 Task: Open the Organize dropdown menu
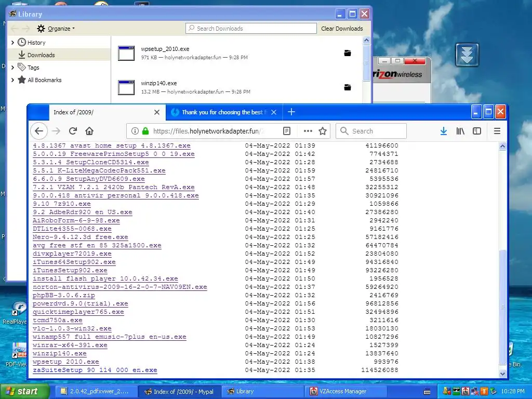click(56, 29)
